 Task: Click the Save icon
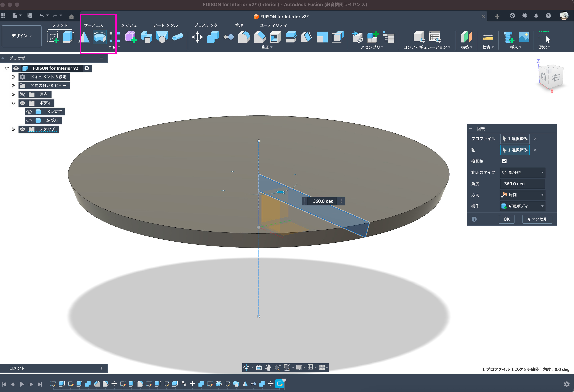[x=30, y=16]
